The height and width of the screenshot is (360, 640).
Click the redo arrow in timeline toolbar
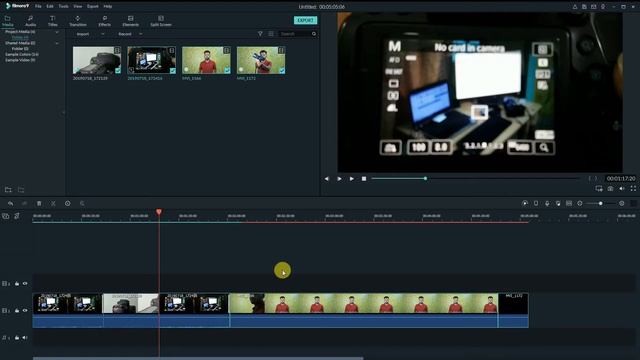click(24, 203)
